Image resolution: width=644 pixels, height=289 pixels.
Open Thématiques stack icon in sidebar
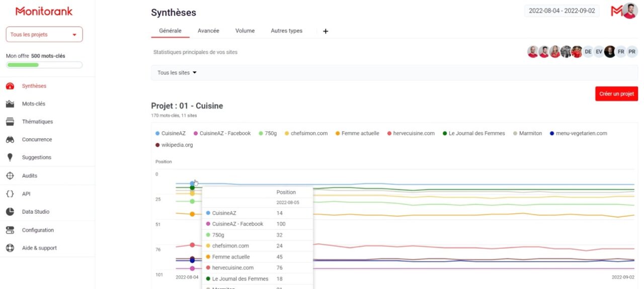point(10,122)
